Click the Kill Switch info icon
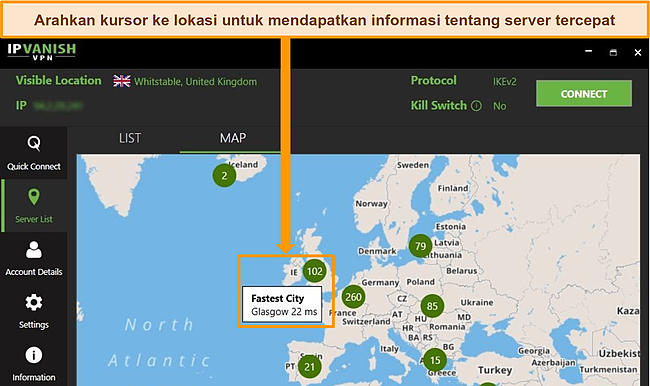This screenshot has width=650, height=386. tap(476, 106)
